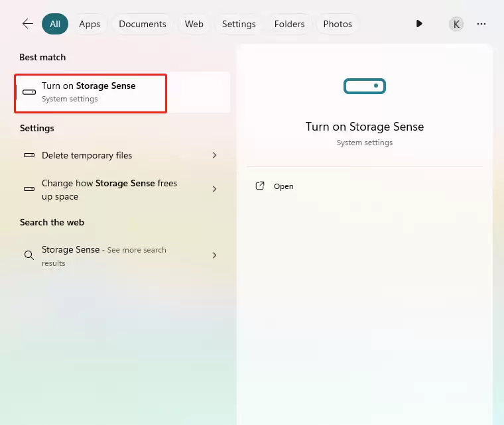Click the drive icon beside Change how Storage Sense
The image size is (504, 425).
[x=29, y=189]
